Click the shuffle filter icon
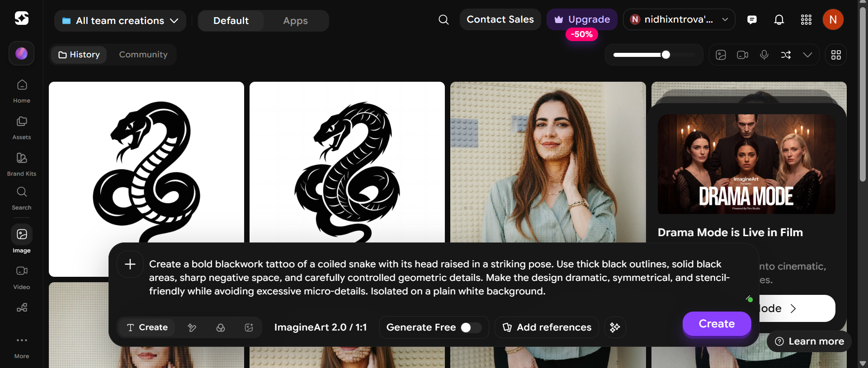Viewport: 868px width, 368px height. click(x=786, y=55)
